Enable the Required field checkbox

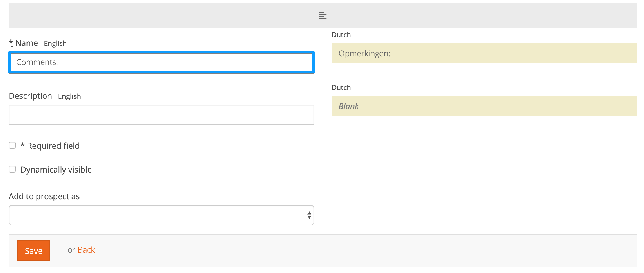coord(12,145)
